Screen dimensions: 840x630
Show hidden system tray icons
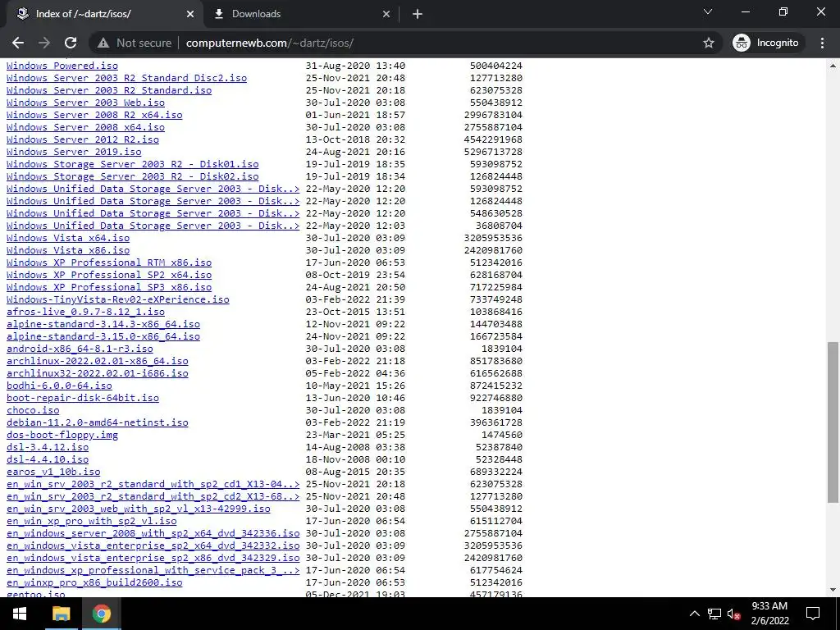[x=694, y=614]
